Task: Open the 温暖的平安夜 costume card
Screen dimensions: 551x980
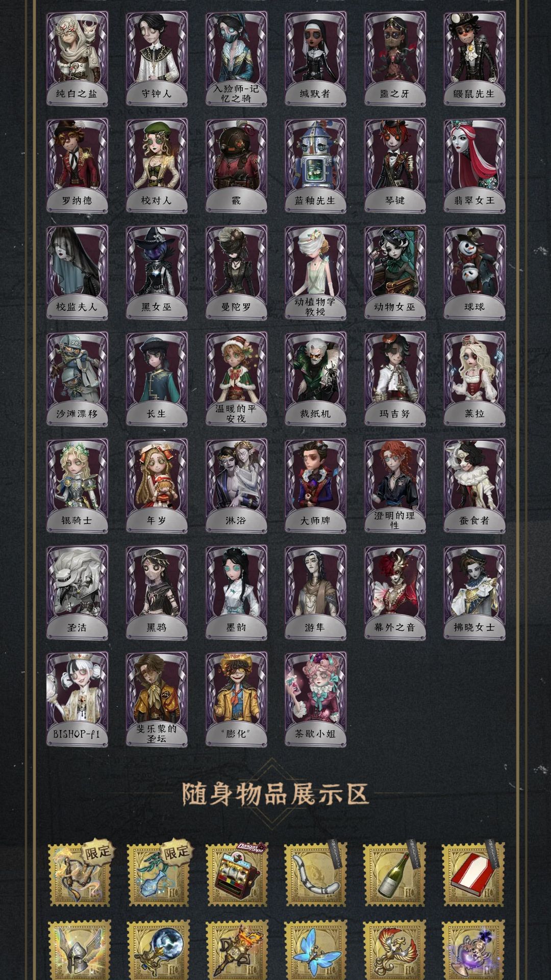Action: (236, 379)
